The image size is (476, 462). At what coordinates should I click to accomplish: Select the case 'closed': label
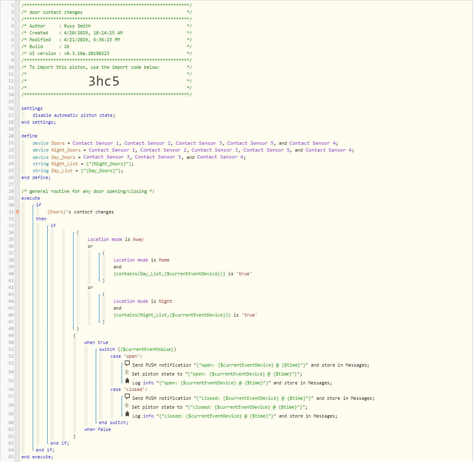(129, 389)
